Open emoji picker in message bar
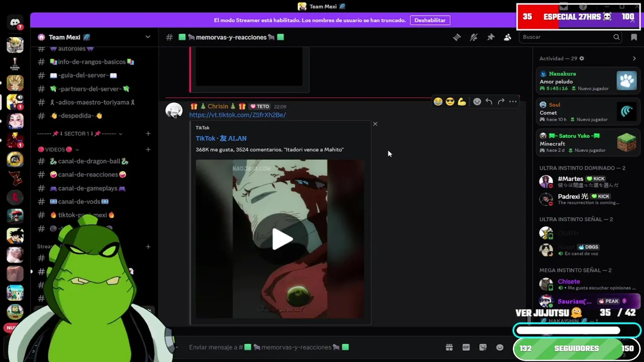 click(x=500, y=347)
